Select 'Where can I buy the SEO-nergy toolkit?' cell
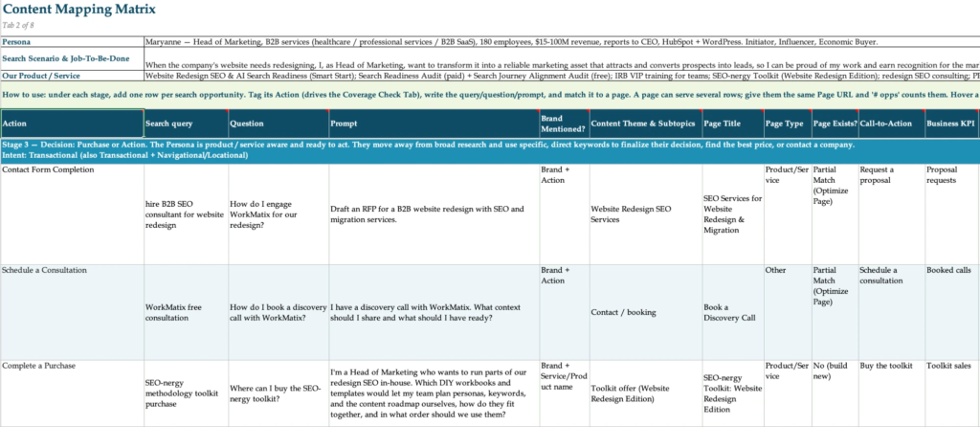The width and height of the screenshot is (980, 427). [278, 393]
